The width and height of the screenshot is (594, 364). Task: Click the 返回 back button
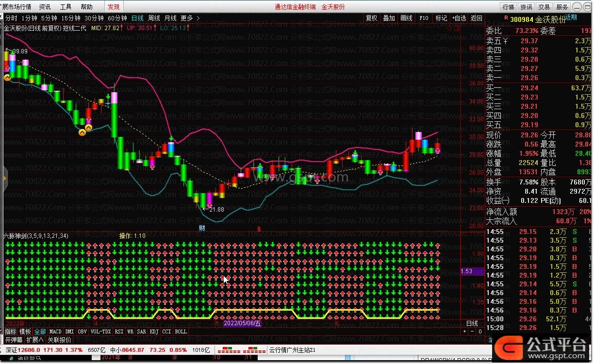[x=477, y=18]
